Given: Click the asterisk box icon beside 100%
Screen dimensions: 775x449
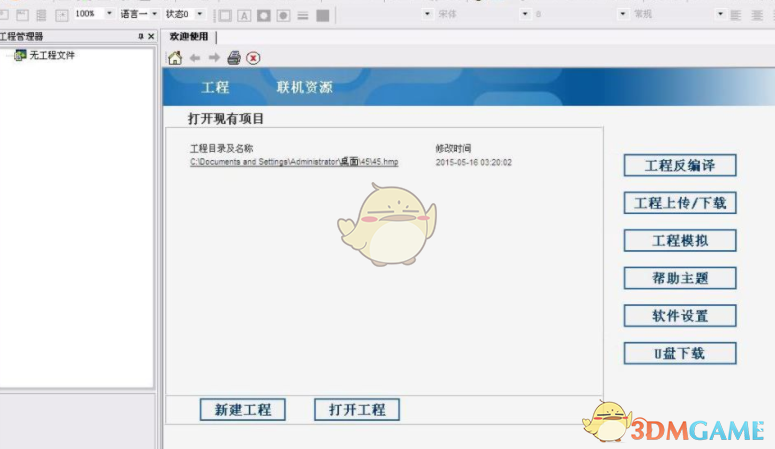Looking at the screenshot, I should pos(62,15).
